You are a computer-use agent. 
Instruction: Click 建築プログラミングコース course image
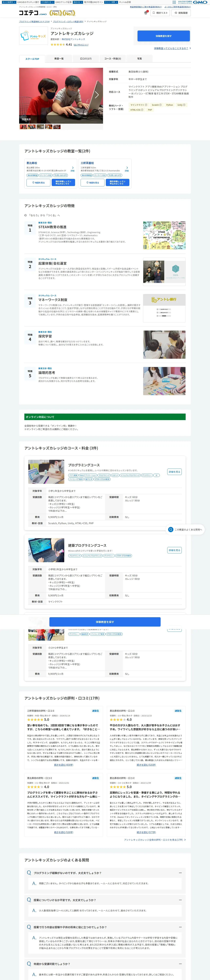click(x=46, y=550)
